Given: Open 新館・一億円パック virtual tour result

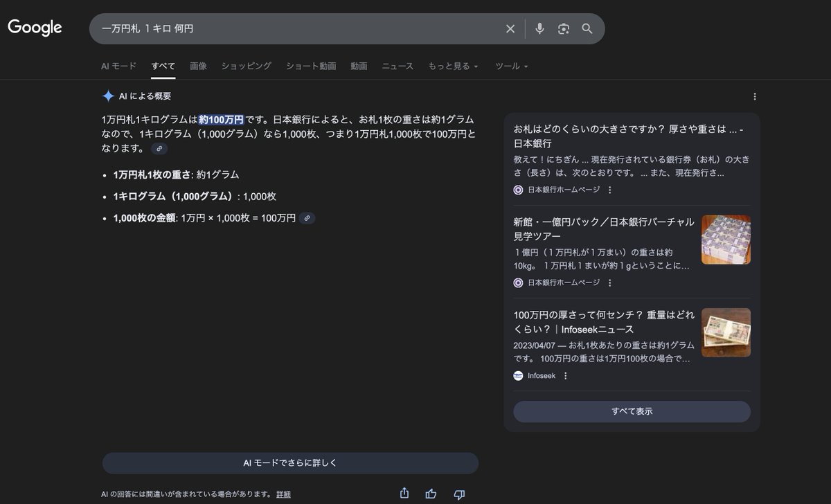Looking at the screenshot, I should coord(604,229).
